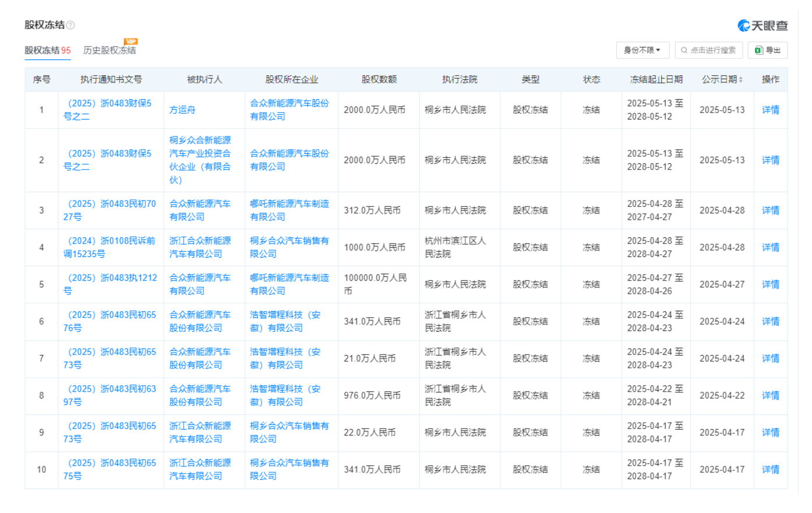The image size is (812, 513).
Task: Open 桐乡众合新能源汽车产业投资合伙企业 link
Action: coord(200,160)
